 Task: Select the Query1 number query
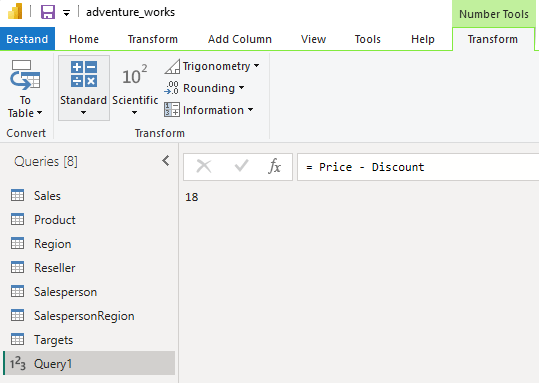(89, 363)
